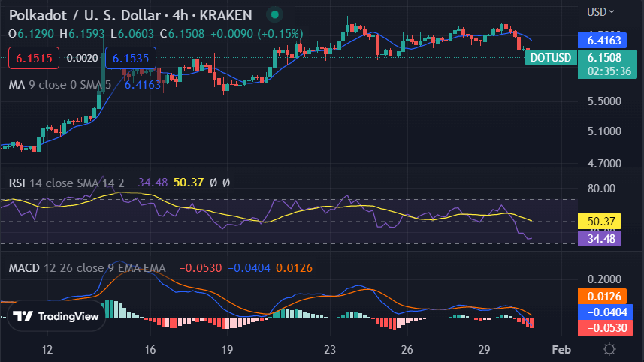Screen dimensions: 644x362
Task: Select the MACD 12 26 close legend
Action: click(87, 268)
